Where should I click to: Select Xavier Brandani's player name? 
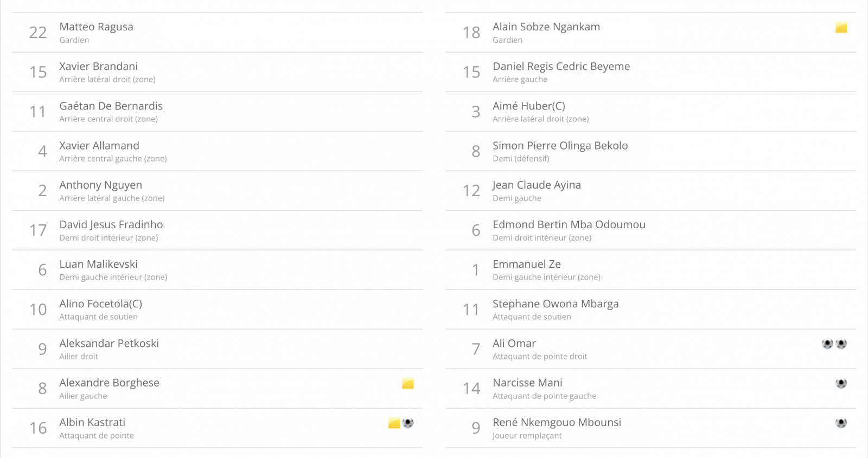click(x=98, y=66)
